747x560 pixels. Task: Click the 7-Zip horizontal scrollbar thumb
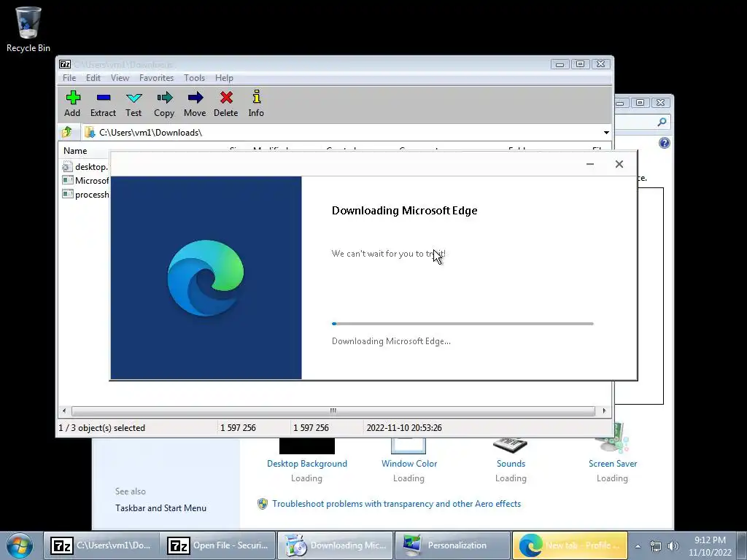(x=333, y=411)
